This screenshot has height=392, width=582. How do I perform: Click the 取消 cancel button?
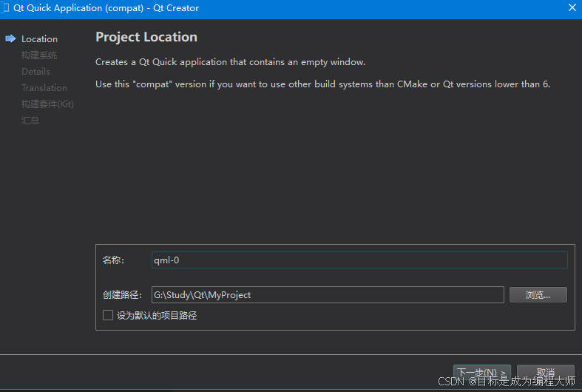[x=545, y=372]
